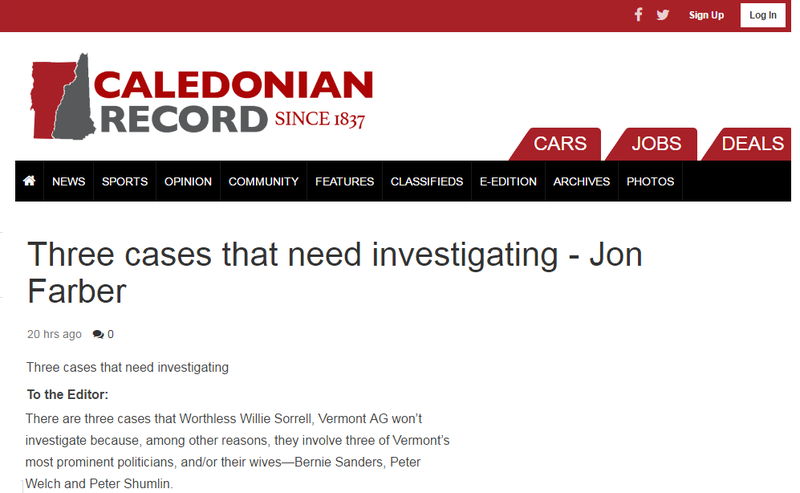Click the article headline about three cases
The height and width of the screenshot is (493, 800).
(334, 273)
